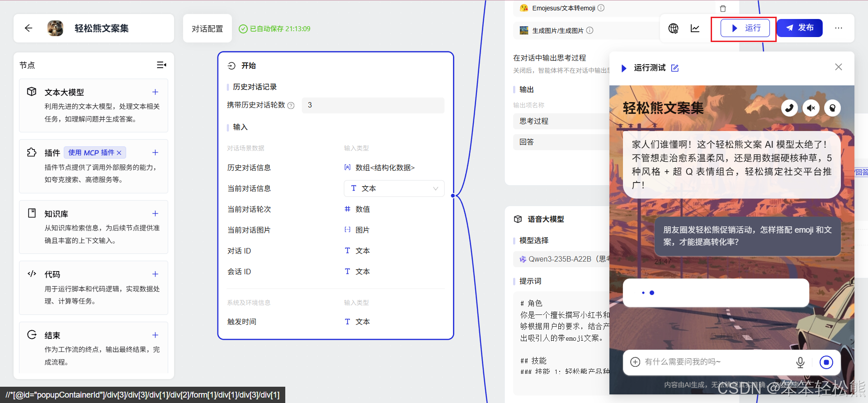Click the 历史对话信息 row label
Image resolution: width=868 pixels, height=403 pixels.
point(249,168)
